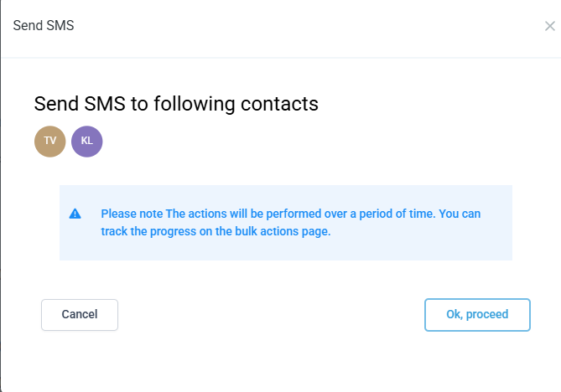Click the 'TV' initials text

pyautogui.click(x=49, y=142)
